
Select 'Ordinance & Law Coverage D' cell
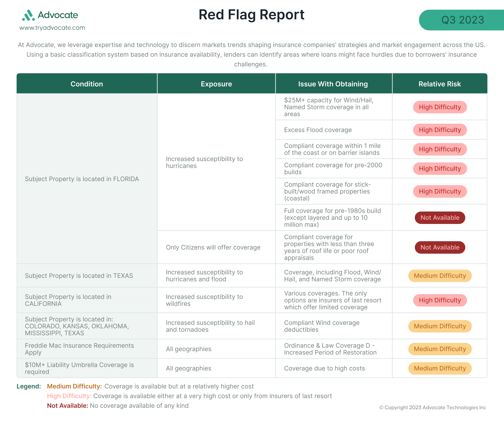click(334, 349)
